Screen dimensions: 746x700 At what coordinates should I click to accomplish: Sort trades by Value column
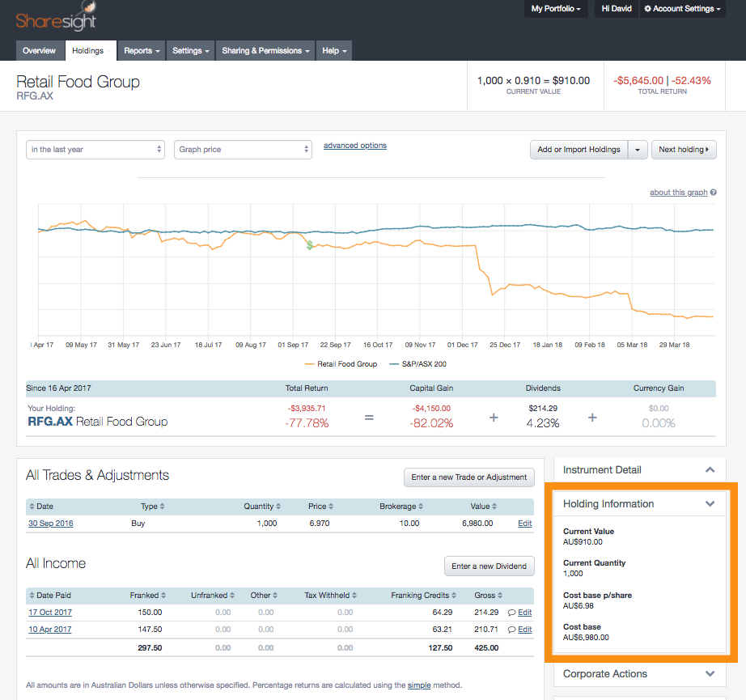coord(483,507)
